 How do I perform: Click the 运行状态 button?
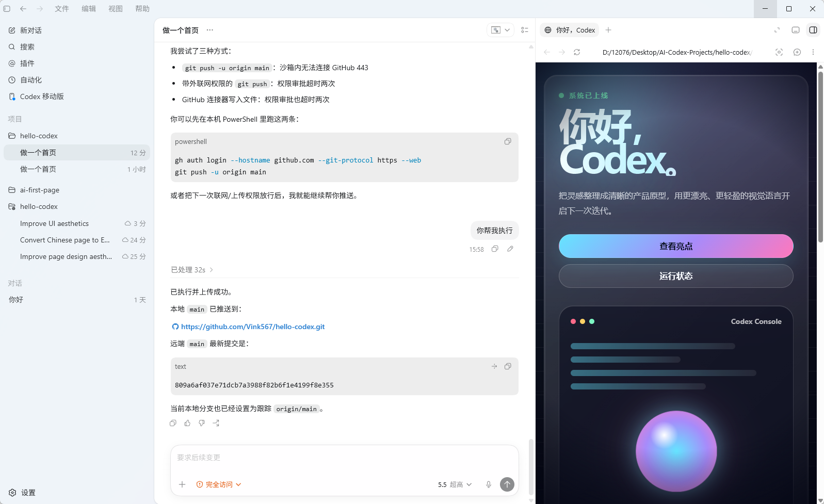[676, 276]
